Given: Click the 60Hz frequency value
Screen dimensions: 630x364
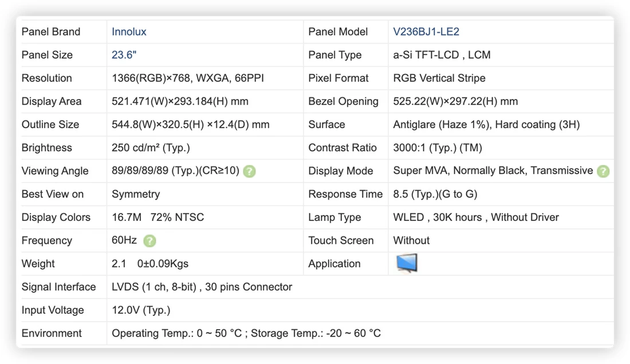Looking at the screenshot, I should pyautogui.click(x=124, y=240).
